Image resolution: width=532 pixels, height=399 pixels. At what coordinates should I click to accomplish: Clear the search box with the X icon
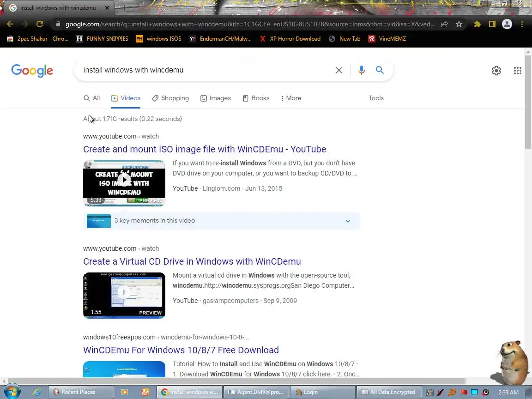point(339,70)
